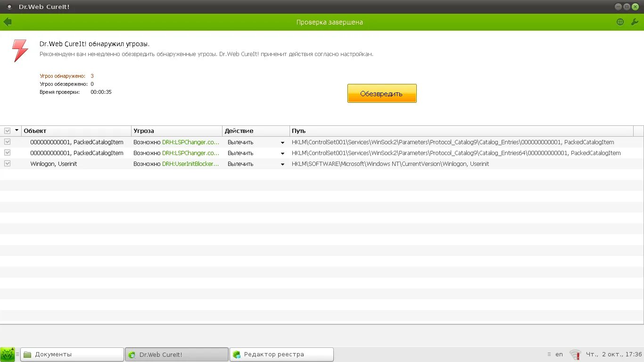
Task: Maximize the Dr.Web CureIt! window
Action: pyautogui.click(x=627, y=7)
